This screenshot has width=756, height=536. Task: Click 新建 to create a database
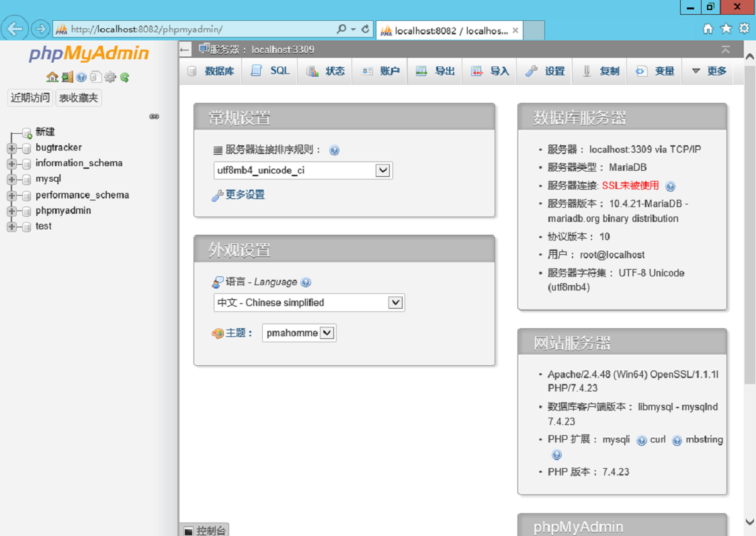(x=45, y=132)
